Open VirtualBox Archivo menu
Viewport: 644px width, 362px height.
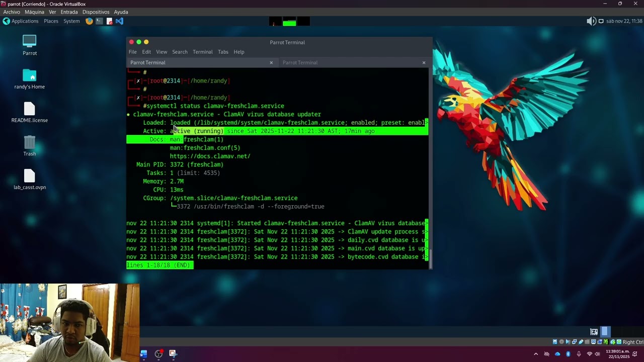[x=12, y=12]
